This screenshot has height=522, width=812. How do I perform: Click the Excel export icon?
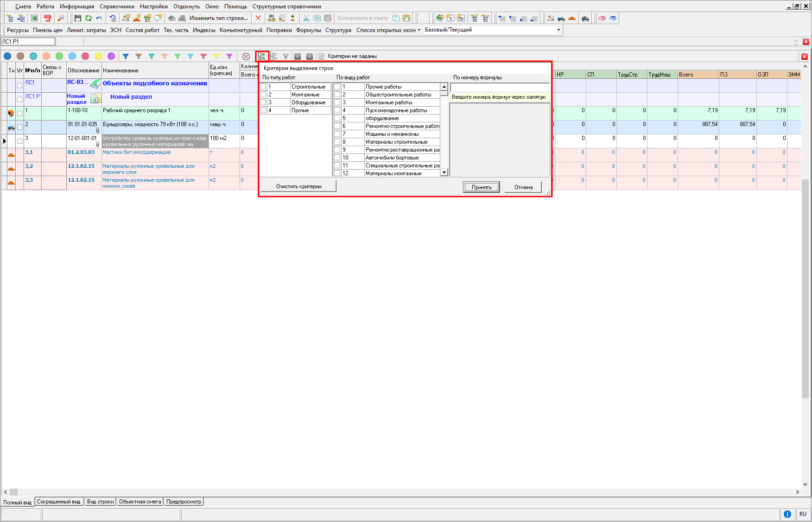(34, 18)
